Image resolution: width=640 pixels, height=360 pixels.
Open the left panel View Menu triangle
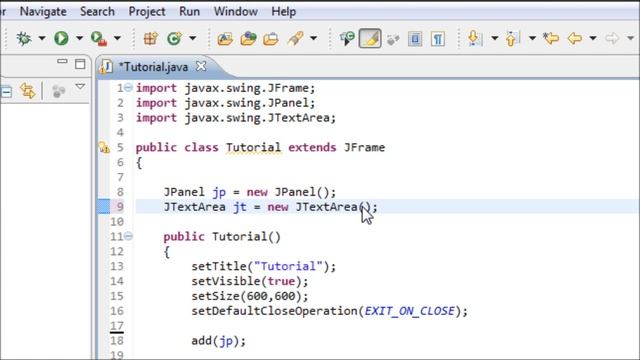coord(80,87)
